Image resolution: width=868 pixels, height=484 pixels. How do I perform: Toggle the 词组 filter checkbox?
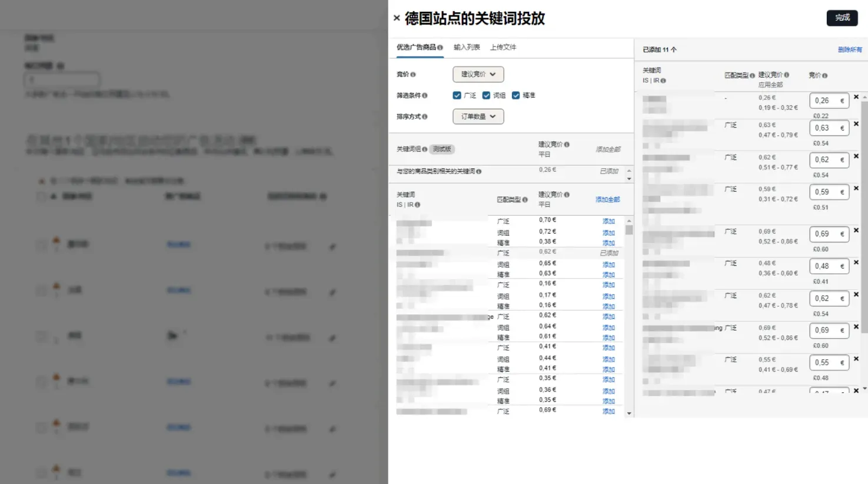point(486,95)
